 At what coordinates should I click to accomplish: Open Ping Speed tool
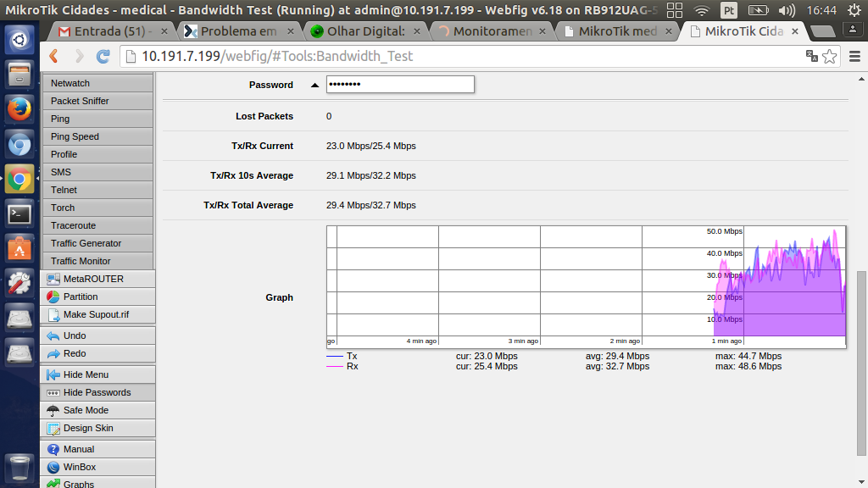click(97, 136)
